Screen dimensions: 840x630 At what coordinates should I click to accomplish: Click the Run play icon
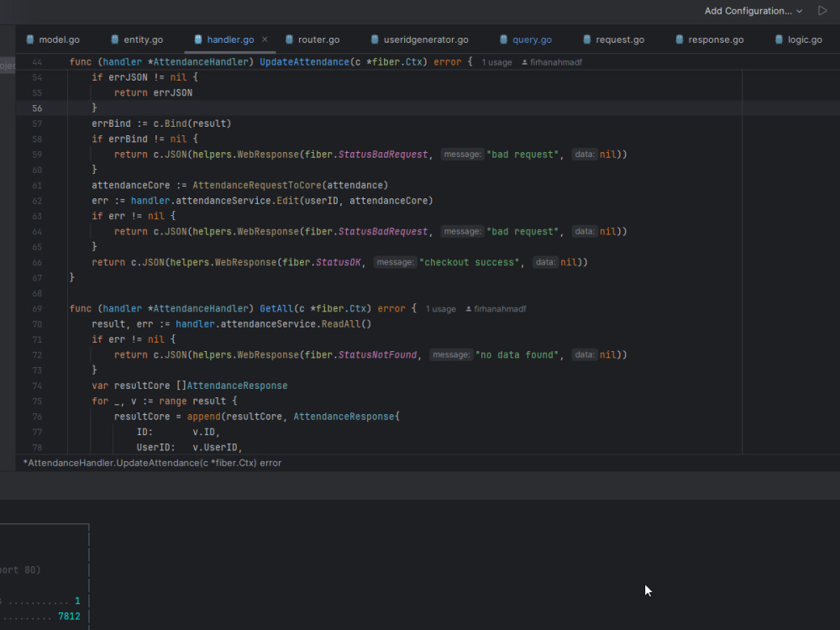(822, 11)
